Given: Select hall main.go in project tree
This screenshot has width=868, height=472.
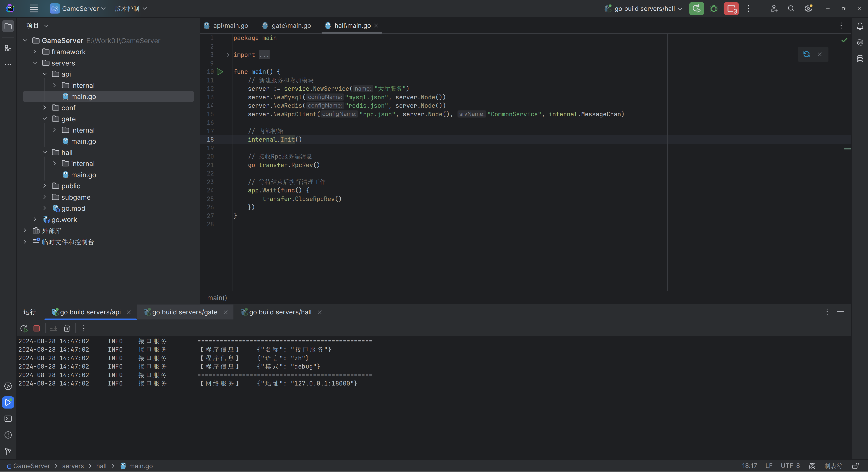Looking at the screenshot, I should click(x=83, y=175).
